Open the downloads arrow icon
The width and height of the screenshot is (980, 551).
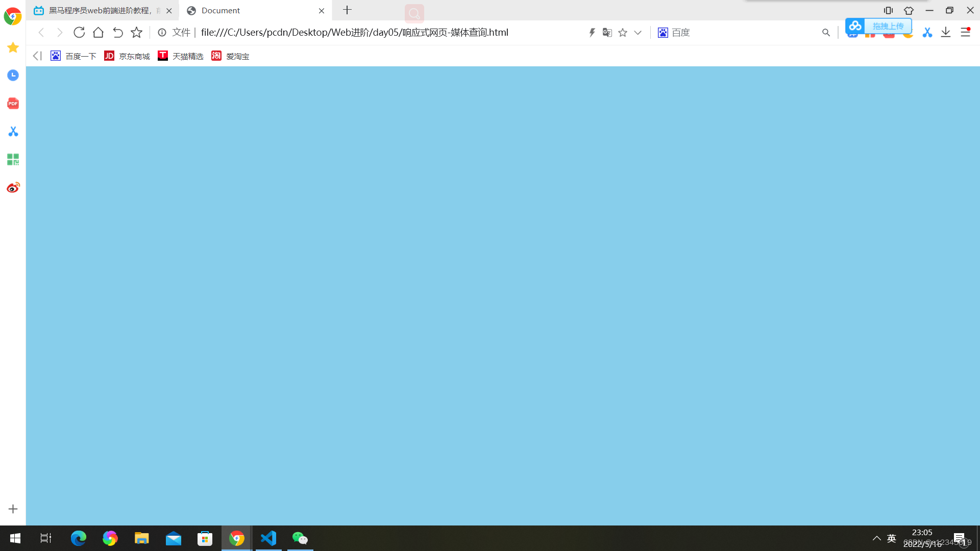tap(946, 32)
